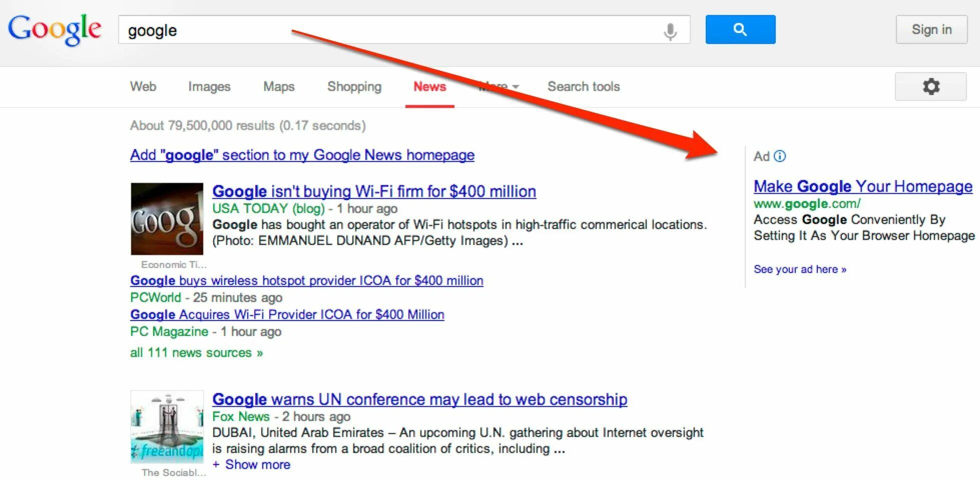Expand Show more for Fox News story
The width and height of the screenshot is (980, 481).
tap(252, 464)
